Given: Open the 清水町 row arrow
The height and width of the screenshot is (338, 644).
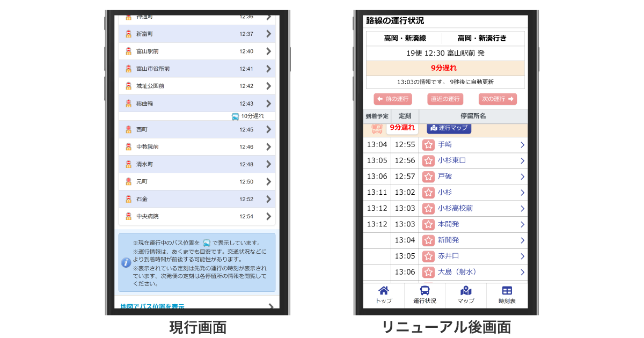Looking at the screenshot, I should (269, 164).
